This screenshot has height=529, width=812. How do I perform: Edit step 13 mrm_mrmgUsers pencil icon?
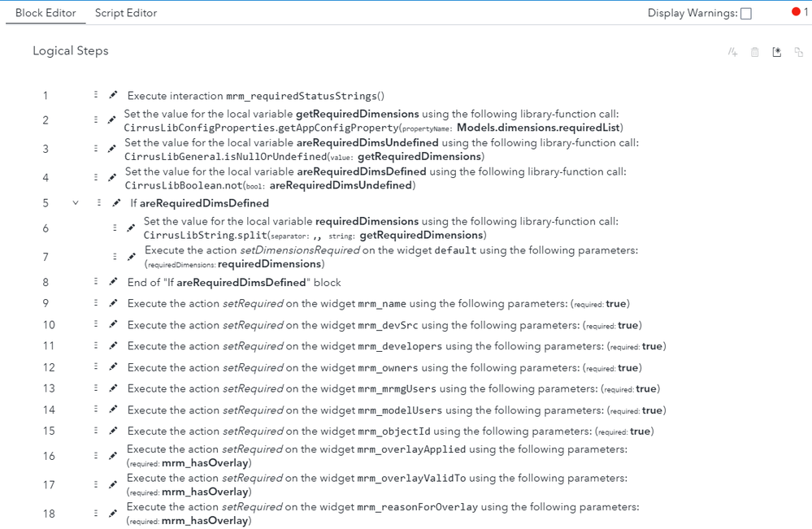pos(113,388)
